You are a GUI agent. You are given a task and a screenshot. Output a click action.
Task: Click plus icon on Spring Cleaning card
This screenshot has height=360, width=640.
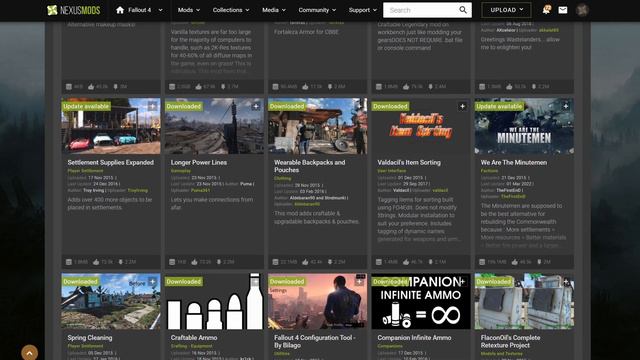(x=152, y=282)
